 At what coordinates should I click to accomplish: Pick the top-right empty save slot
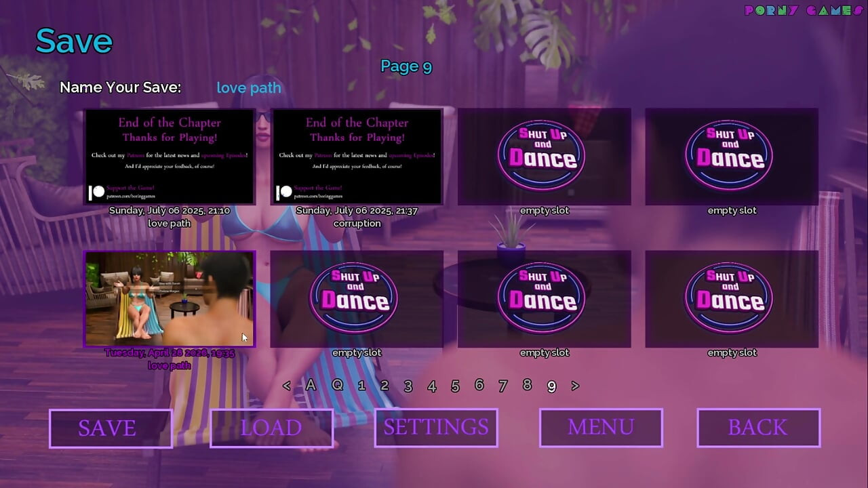(732, 157)
